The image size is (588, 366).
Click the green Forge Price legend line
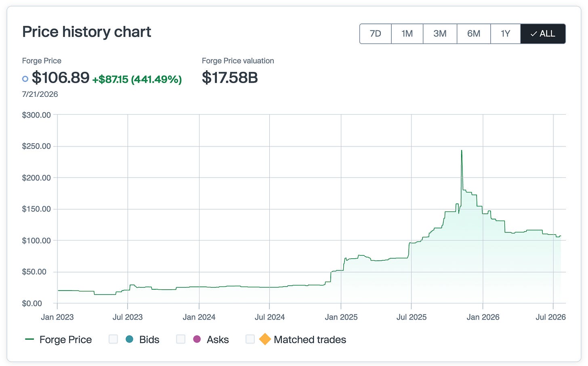pos(29,339)
